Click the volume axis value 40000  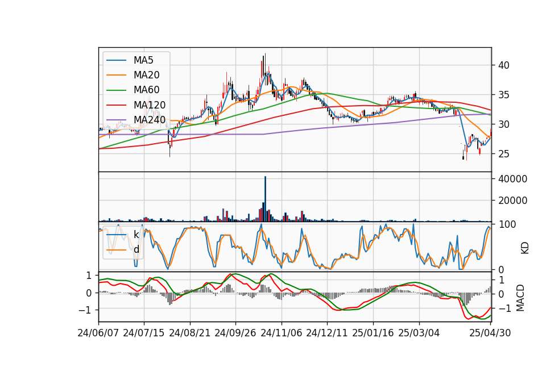pyautogui.click(x=513, y=179)
